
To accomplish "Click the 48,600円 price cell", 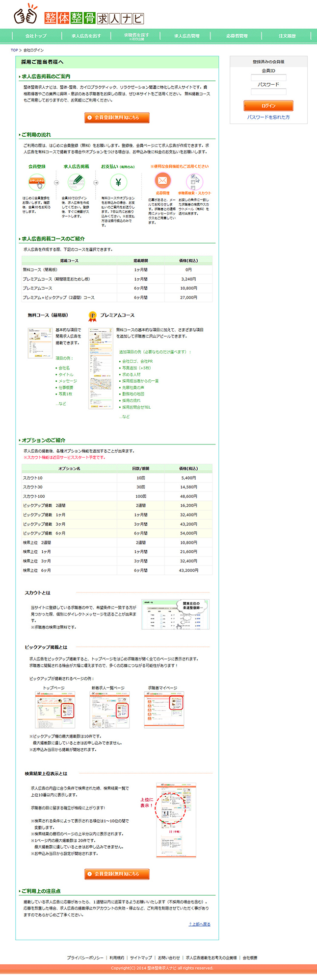I will (x=188, y=496).
